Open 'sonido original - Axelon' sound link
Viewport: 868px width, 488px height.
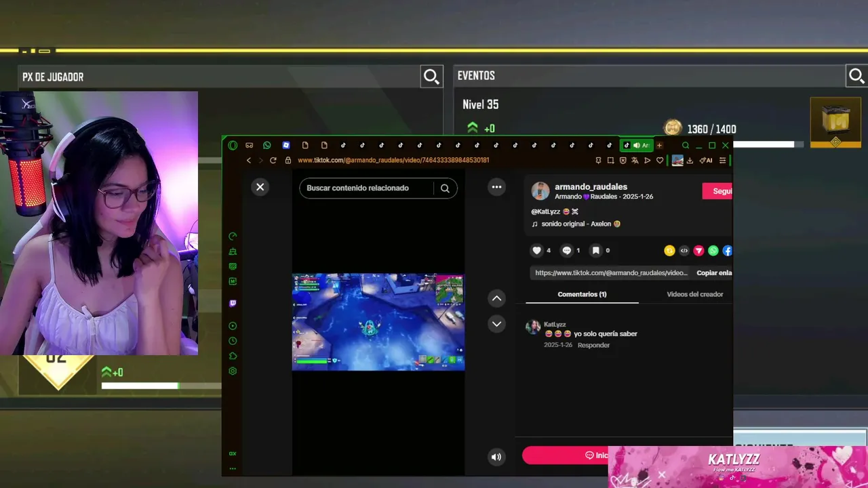pos(576,224)
